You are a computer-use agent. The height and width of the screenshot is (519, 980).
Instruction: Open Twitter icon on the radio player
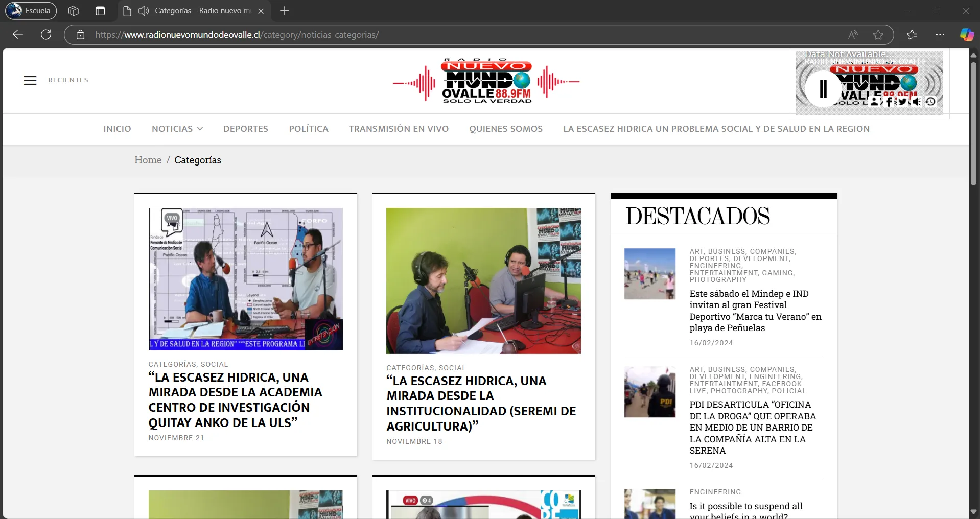click(902, 102)
